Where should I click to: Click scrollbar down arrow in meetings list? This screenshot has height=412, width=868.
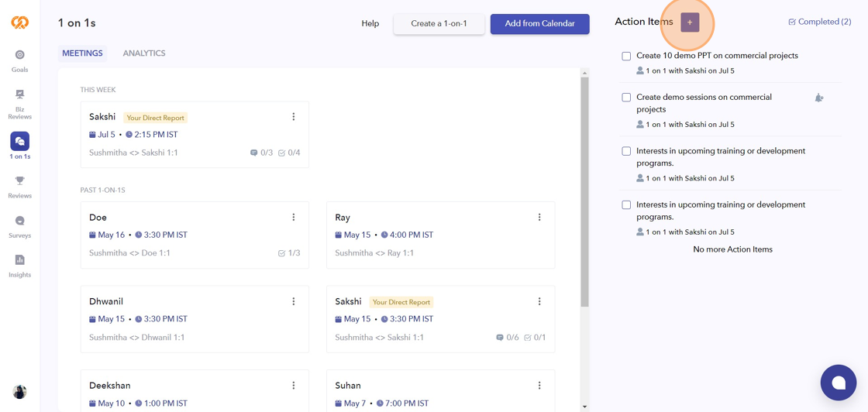click(584, 407)
